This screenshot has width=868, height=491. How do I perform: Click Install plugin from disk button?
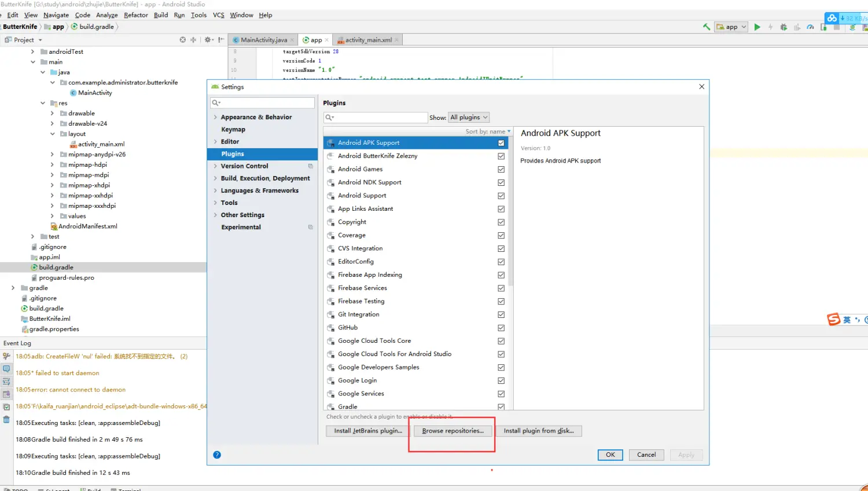(x=539, y=431)
